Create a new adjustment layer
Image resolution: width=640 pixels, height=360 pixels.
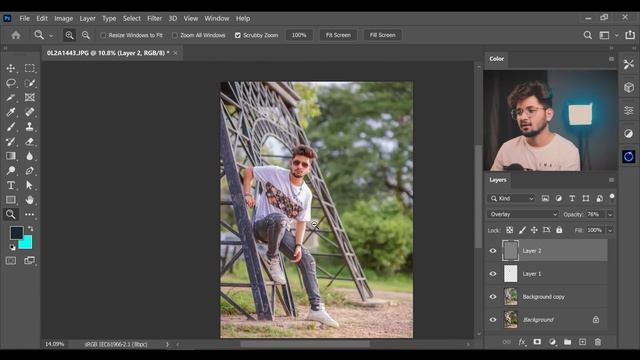click(x=552, y=342)
